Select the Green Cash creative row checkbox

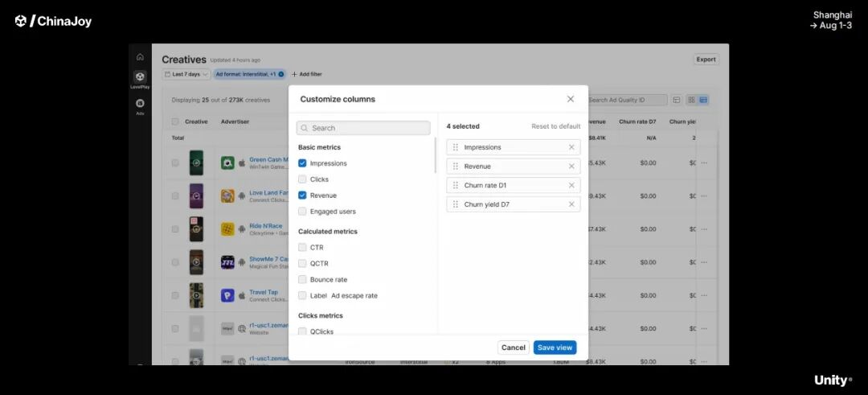(x=175, y=163)
